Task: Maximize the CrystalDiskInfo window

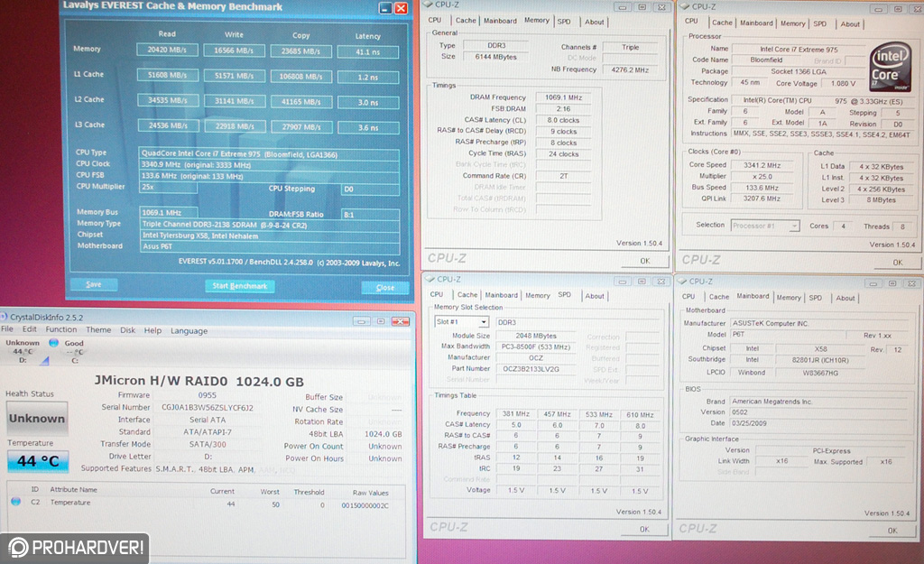Action: (381, 321)
